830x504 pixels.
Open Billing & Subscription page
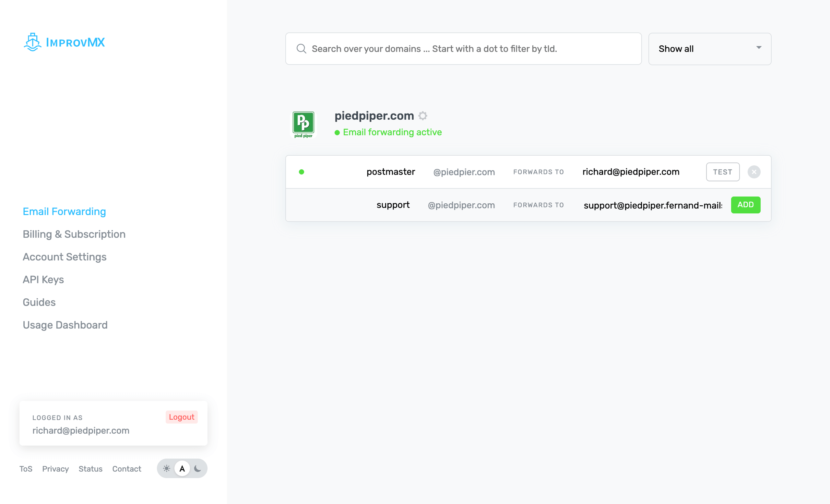coord(74,234)
